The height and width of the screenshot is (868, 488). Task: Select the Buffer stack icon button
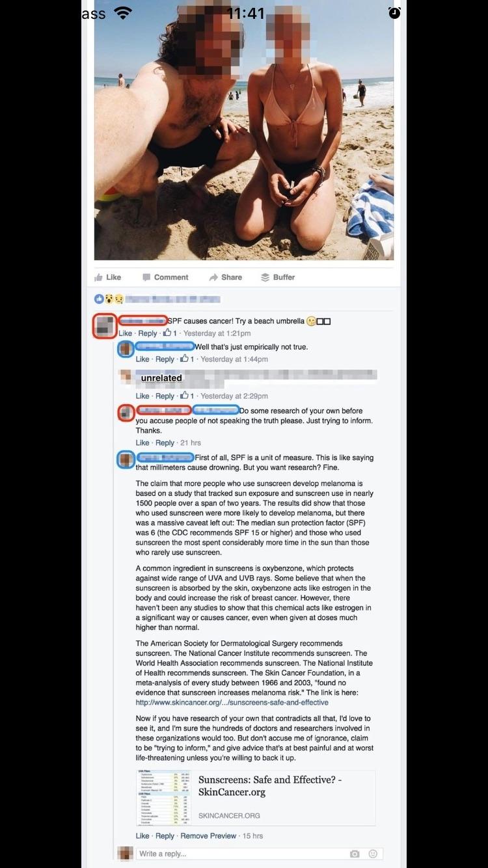pyautogui.click(x=278, y=277)
